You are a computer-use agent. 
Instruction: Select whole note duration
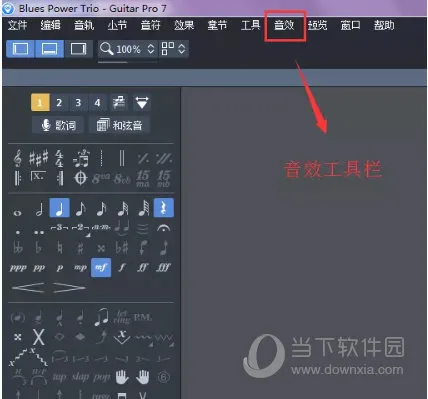click(18, 212)
